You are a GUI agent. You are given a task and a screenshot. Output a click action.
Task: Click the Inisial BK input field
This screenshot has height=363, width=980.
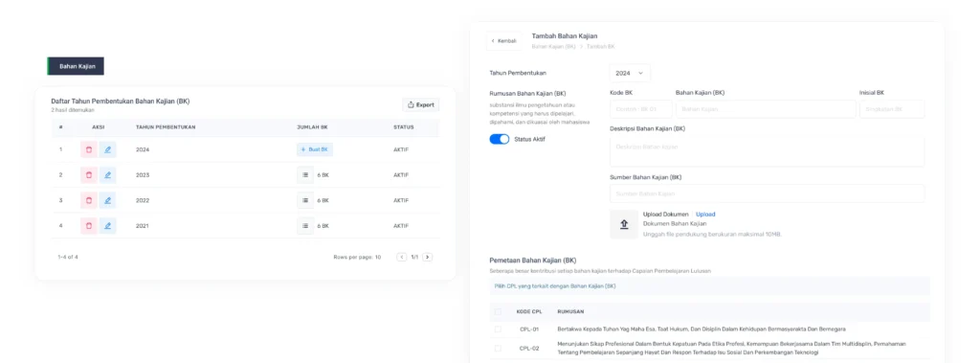pyautogui.click(x=892, y=109)
